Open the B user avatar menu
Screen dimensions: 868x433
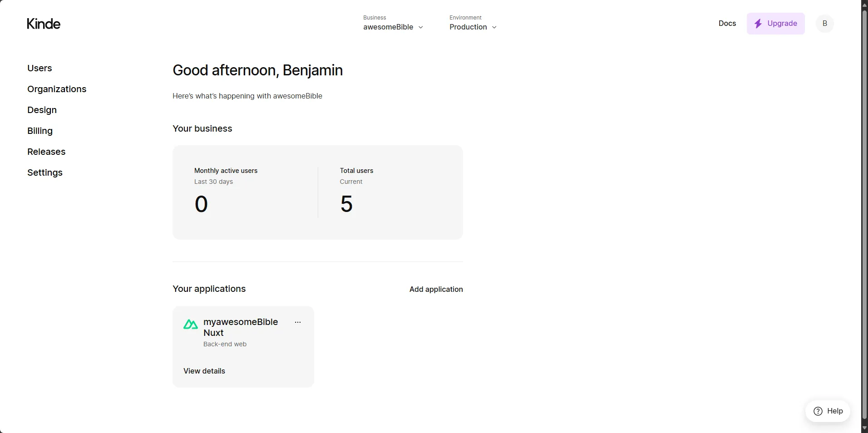[824, 24]
